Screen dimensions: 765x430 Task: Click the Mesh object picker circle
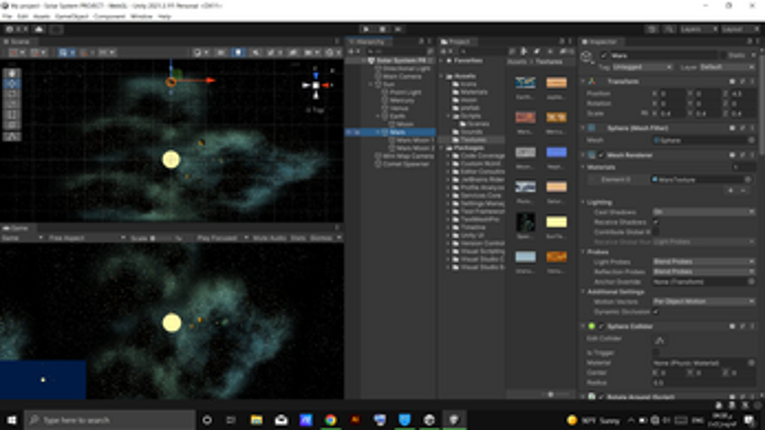click(751, 141)
